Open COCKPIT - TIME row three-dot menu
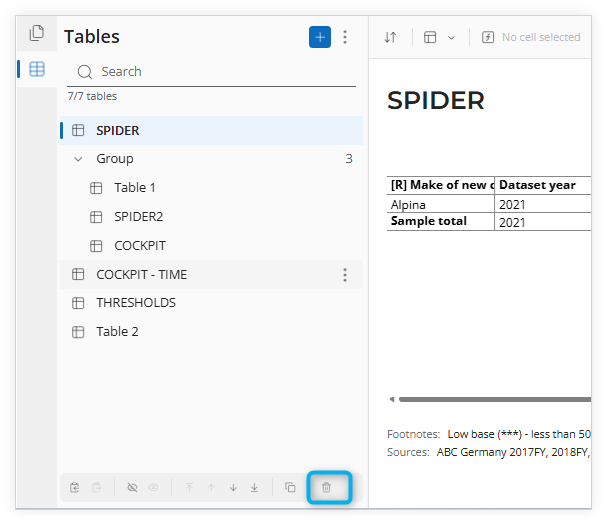 [345, 275]
